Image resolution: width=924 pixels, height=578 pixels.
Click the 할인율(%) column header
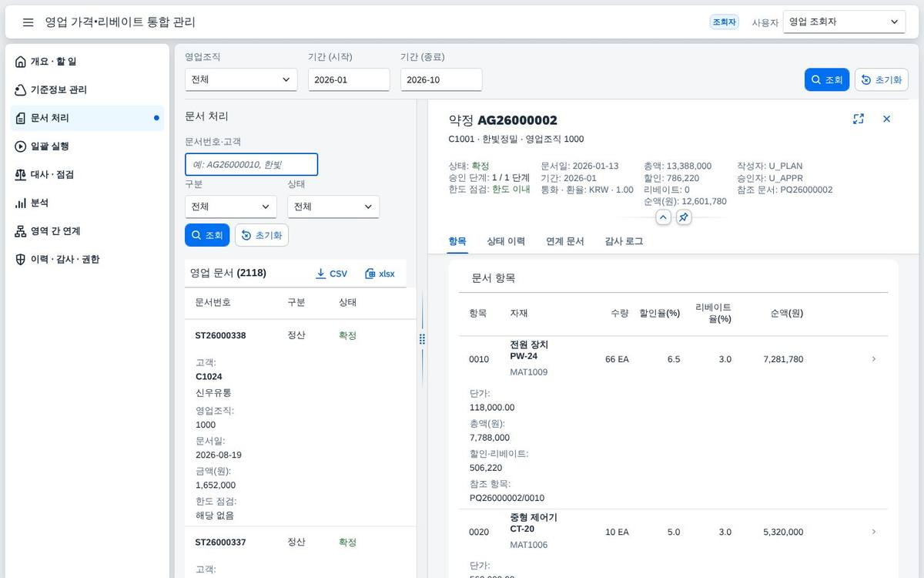tap(659, 314)
